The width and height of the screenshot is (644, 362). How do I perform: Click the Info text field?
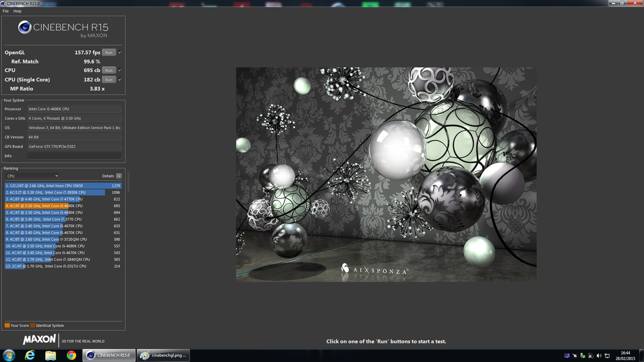coord(74,156)
